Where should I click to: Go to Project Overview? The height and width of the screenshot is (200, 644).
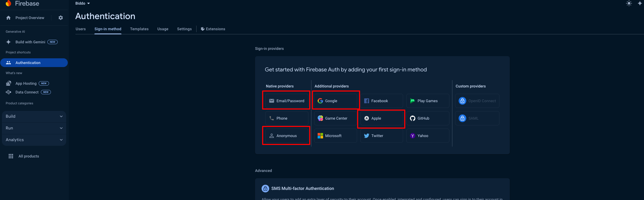(x=30, y=18)
